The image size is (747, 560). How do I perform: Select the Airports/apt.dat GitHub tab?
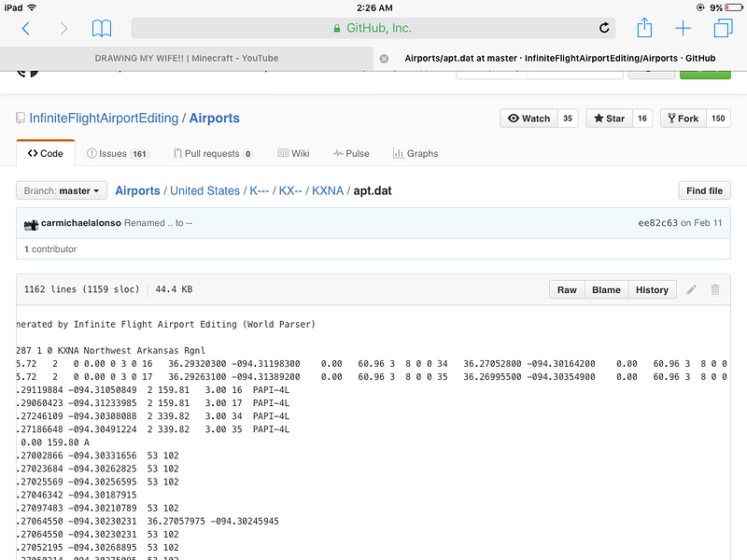559,58
